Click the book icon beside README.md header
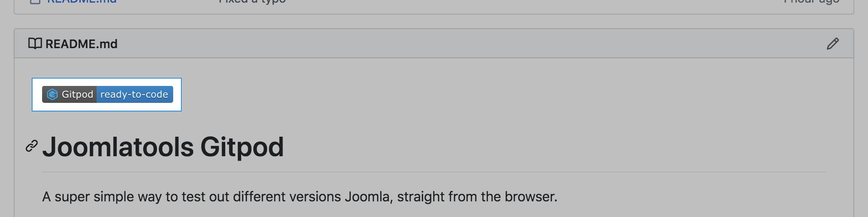This screenshot has width=868, height=217. tap(35, 44)
